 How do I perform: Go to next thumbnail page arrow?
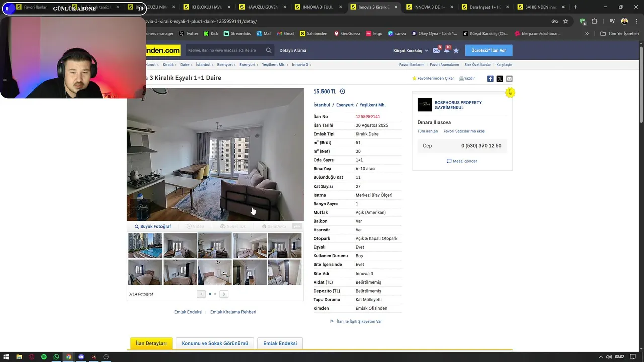pos(224,294)
